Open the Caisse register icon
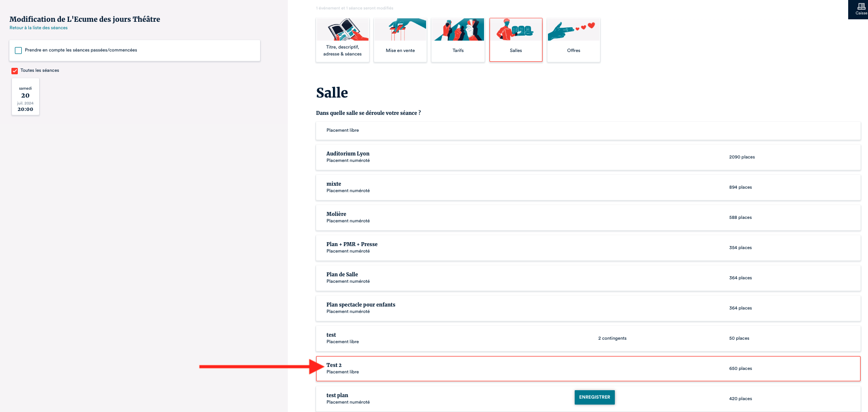The image size is (868, 412). click(x=861, y=7)
